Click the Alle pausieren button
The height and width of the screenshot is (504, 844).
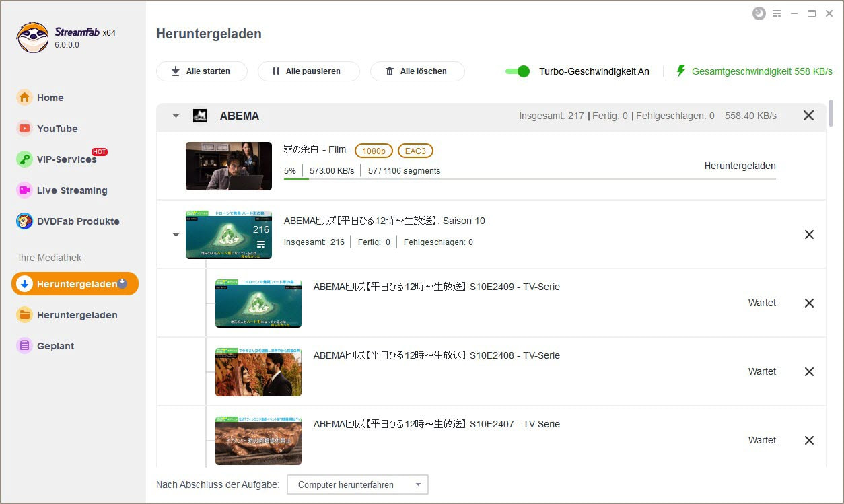309,71
